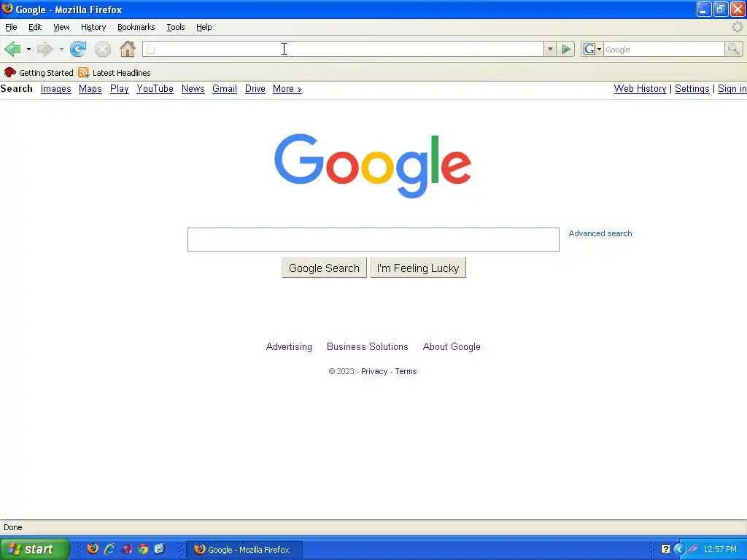Image resolution: width=747 pixels, height=560 pixels.
Task: Click the Stop loading icon
Action: click(102, 49)
